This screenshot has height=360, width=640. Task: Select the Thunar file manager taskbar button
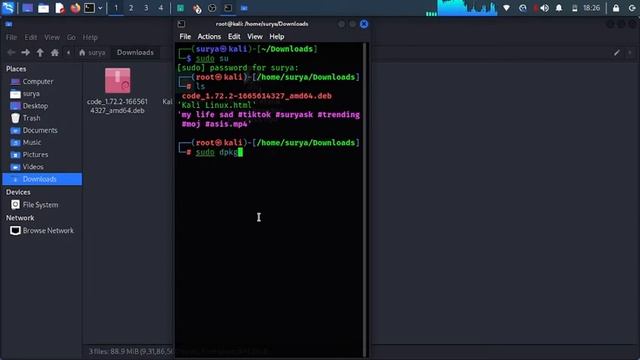click(244, 8)
